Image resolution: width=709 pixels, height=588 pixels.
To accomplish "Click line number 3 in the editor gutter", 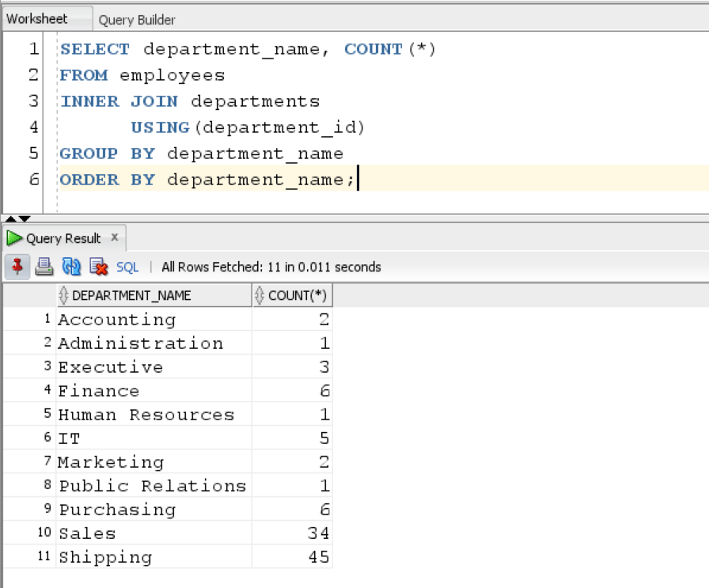I will pyautogui.click(x=32, y=101).
